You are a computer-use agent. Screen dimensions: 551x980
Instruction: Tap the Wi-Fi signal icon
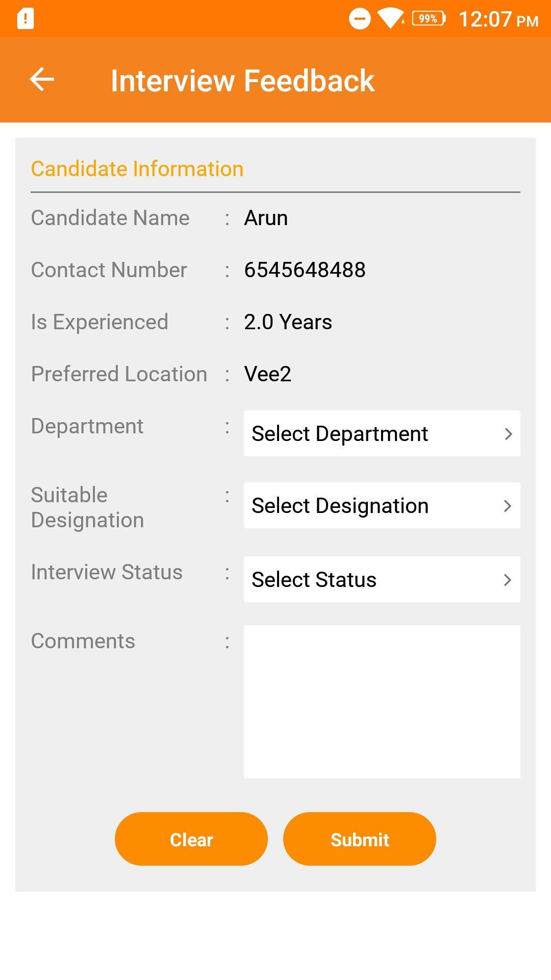(391, 19)
